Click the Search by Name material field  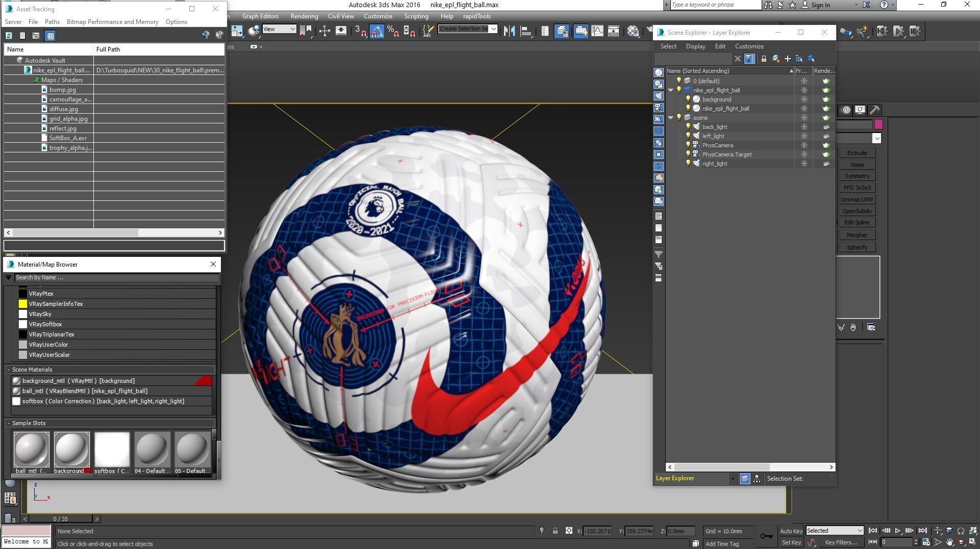(x=117, y=278)
